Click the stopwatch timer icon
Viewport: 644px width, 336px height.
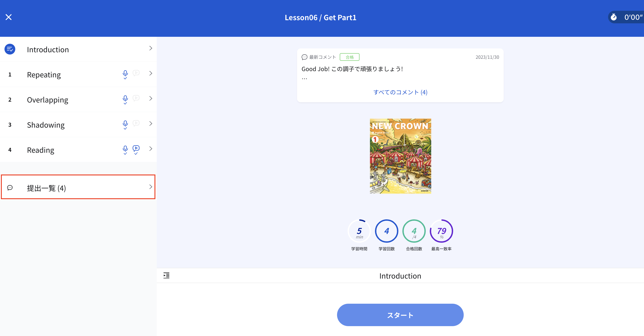click(614, 17)
